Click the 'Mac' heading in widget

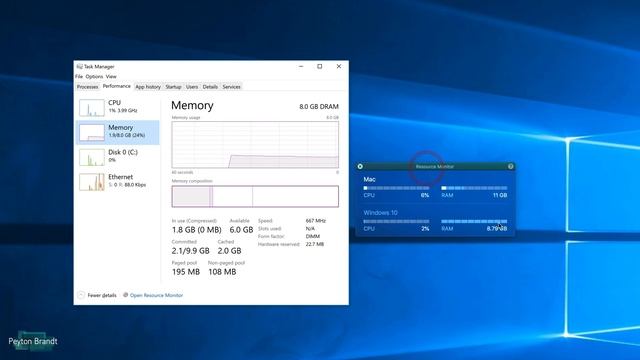[x=369, y=179]
